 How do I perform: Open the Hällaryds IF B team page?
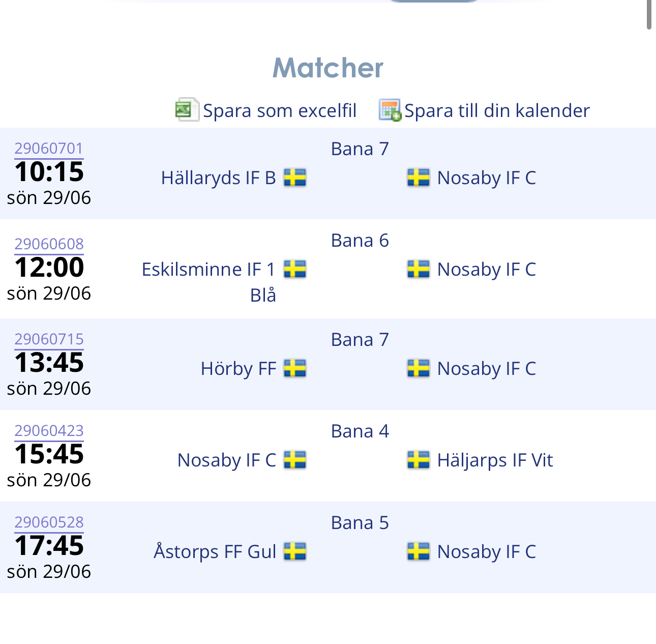tap(218, 178)
